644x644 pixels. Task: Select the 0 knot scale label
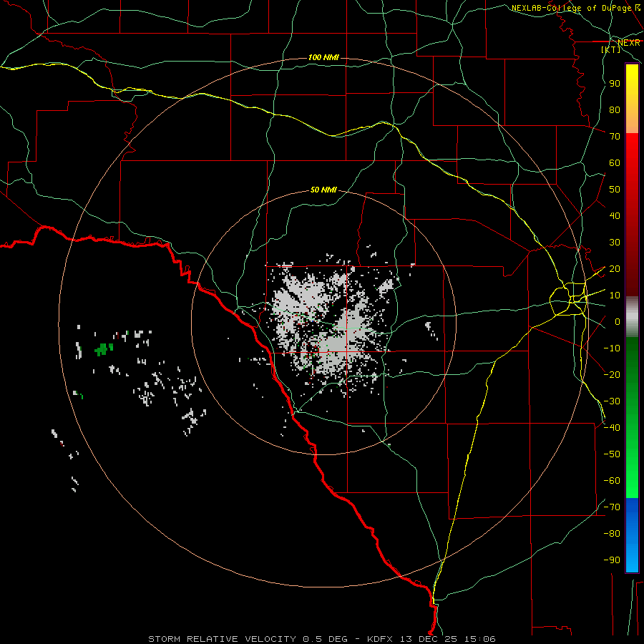pyautogui.click(x=618, y=321)
